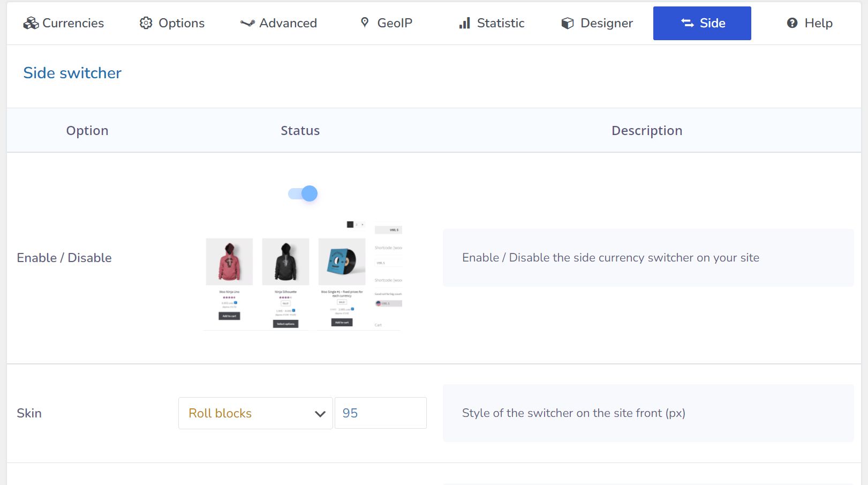The width and height of the screenshot is (868, 485).
Task: Click the Statistic bar chart icon
Action: [464, 23]
